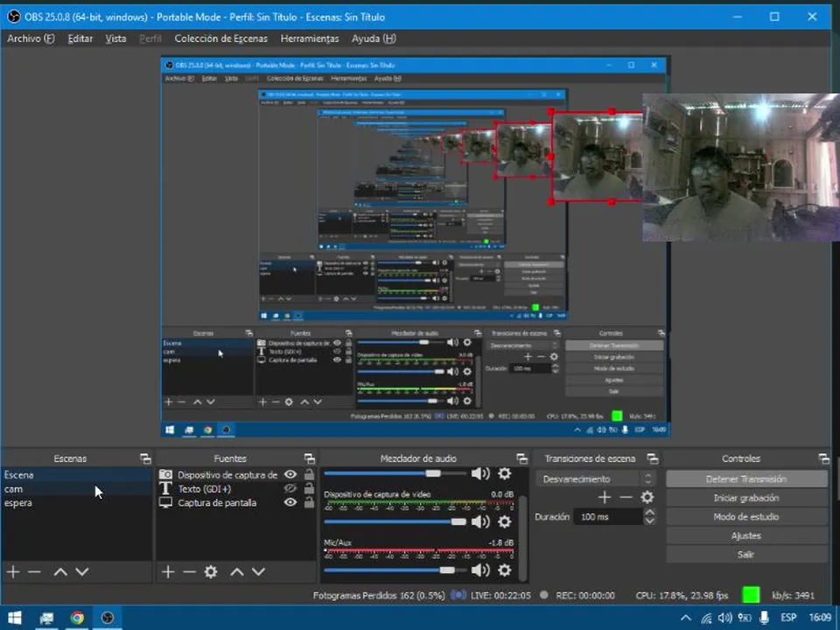
Task: Open the Windows Start menu
Action: [x=15, y=618]
